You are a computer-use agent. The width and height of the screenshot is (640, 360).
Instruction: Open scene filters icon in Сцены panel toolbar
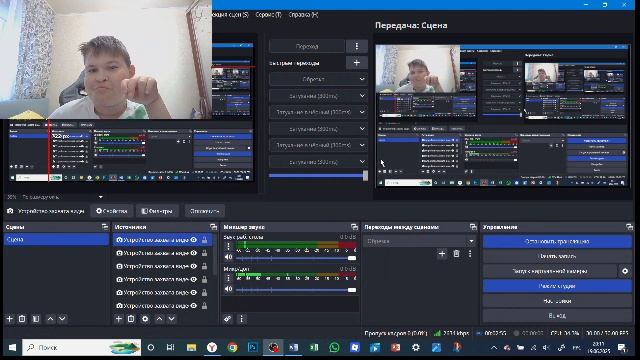point(36,319)
